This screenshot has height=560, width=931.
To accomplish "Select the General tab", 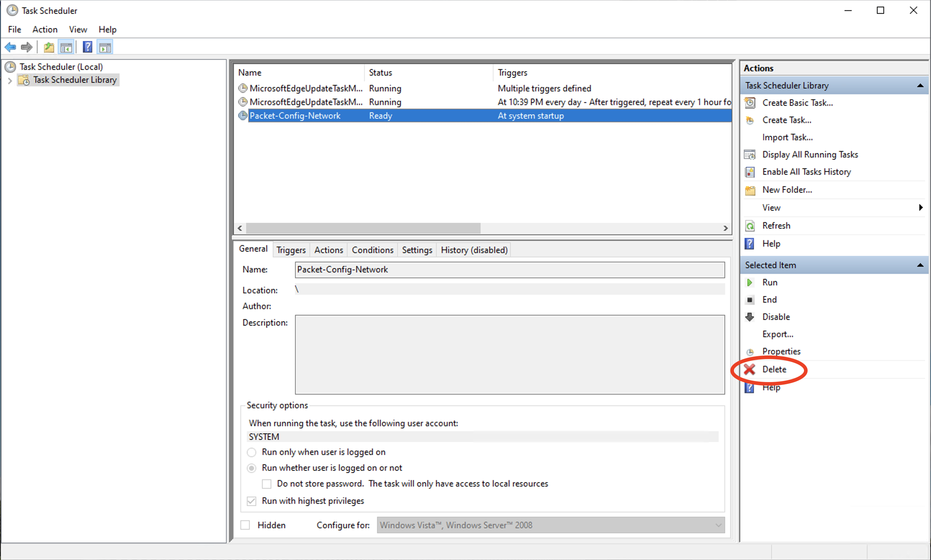I will point(253,249).
